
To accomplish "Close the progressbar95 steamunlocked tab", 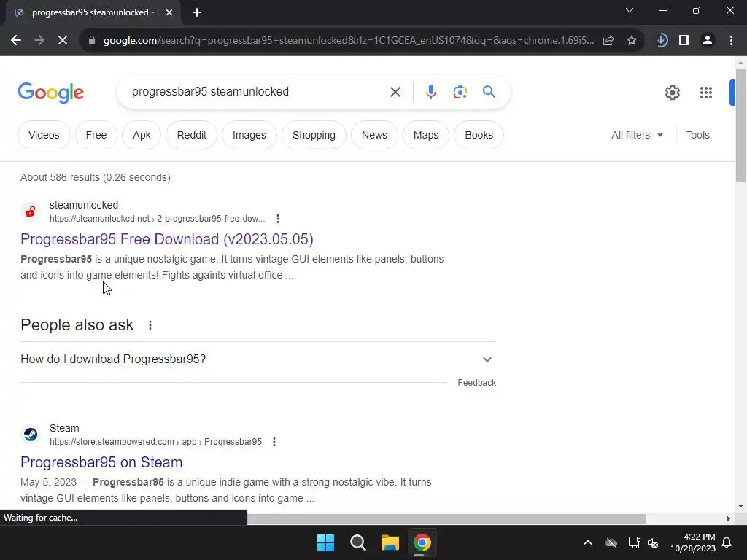I will pyautogui.click(x=169, y=12).
